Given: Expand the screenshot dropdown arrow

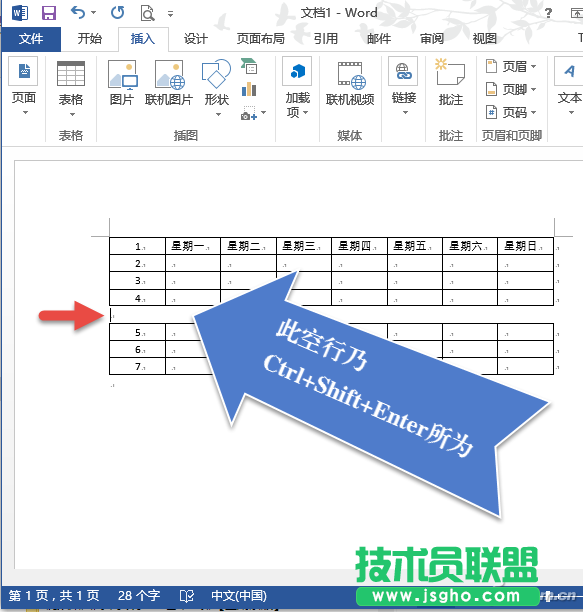Looking at the screenshot, I should click(264, 113).
